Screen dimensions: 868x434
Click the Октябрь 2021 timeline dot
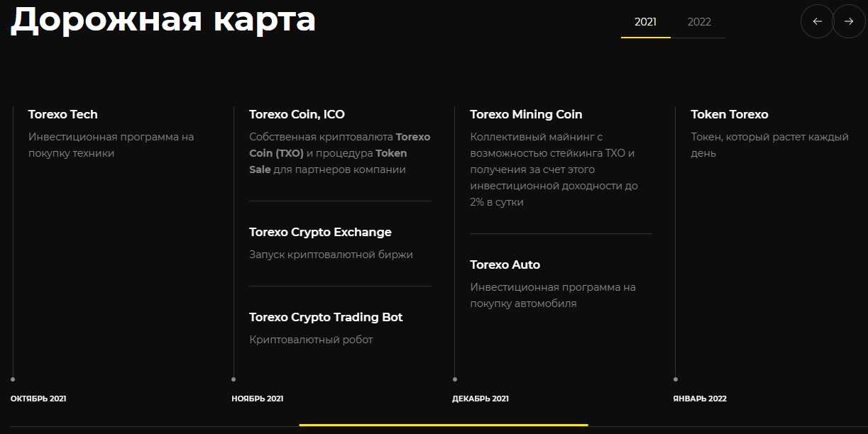click(13, 379)
